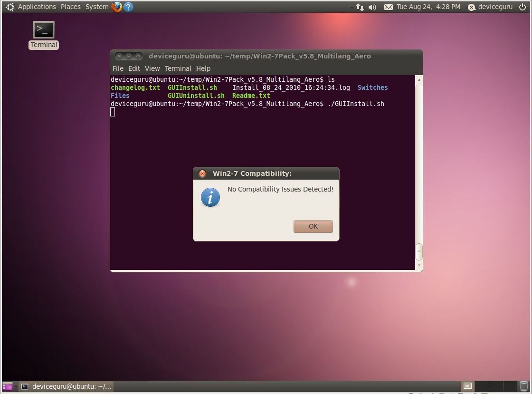Open the mail envelope indicator
This screenshot has width=532, height=394.
(388, 7)
